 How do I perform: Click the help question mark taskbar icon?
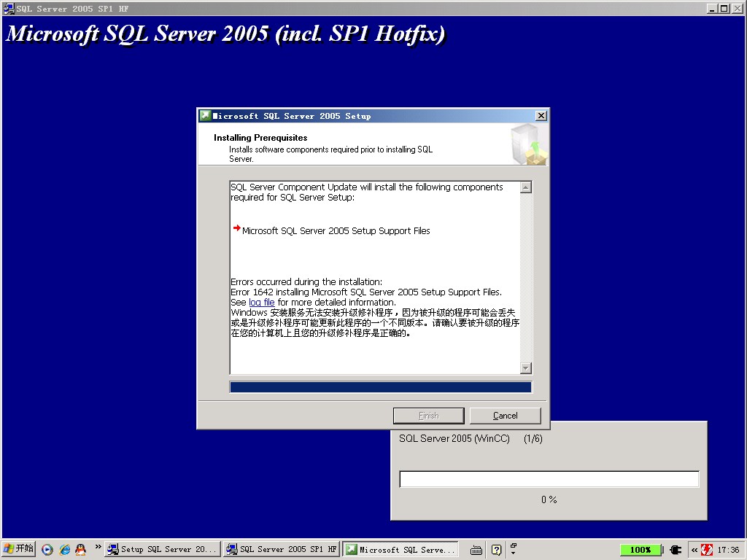(496, 550)
